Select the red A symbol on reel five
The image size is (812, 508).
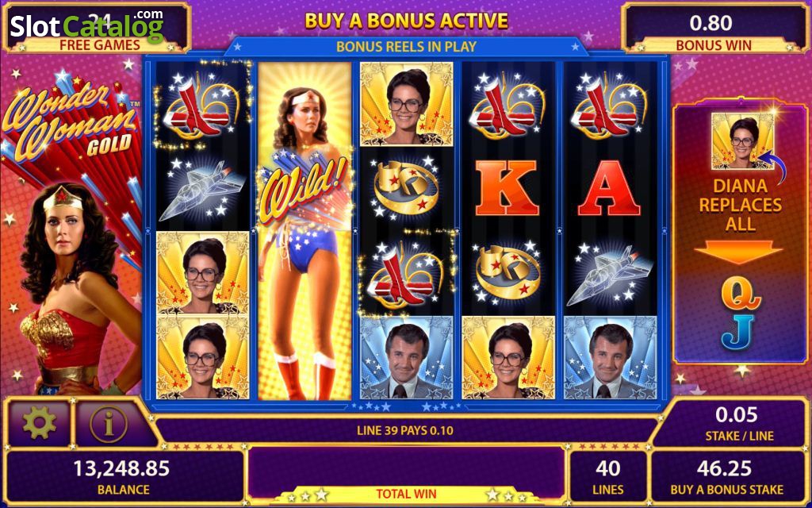point(608,188)
